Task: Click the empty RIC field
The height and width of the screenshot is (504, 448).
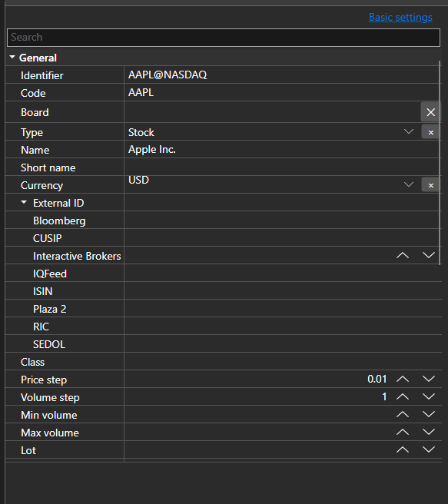Action: pos(283,327)
